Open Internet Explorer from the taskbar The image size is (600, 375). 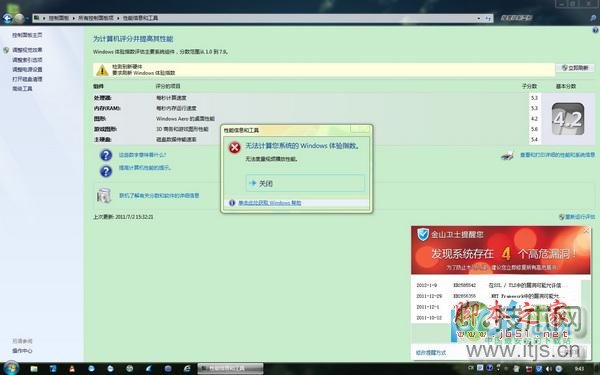[x=187, y=368]
